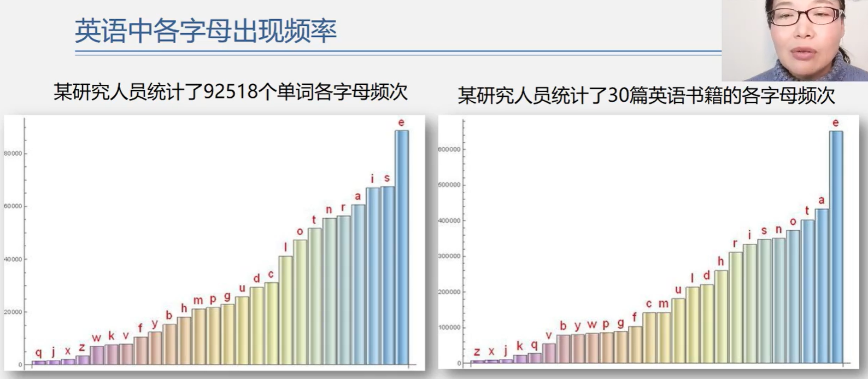Viewport: 868px width, 379px height.
Task: Click the 'a' label in the right chart
Action: (821, 200)
